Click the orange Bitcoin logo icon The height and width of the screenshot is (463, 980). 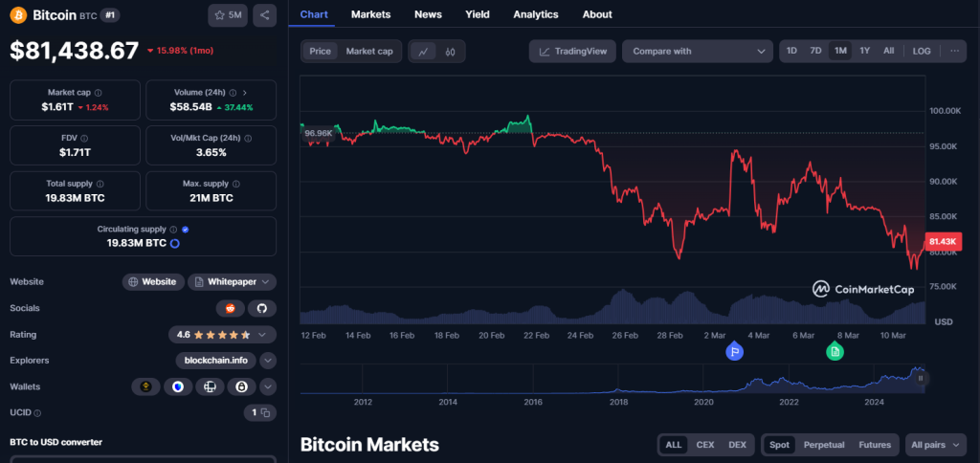[18, 15]
